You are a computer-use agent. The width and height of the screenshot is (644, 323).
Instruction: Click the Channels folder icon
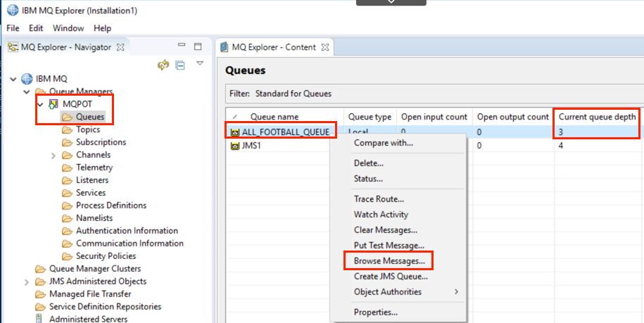click(x=67, y=156)
